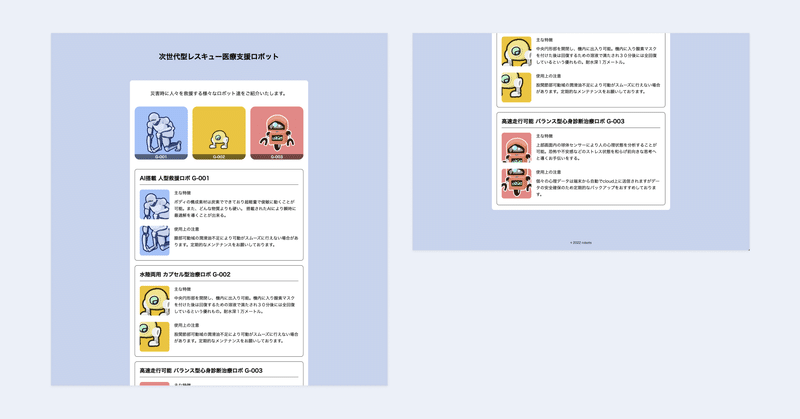Click 使用上の注意 label in G-001 section
The height and width of the screenshot is (419, 800).
click(186, 229)
